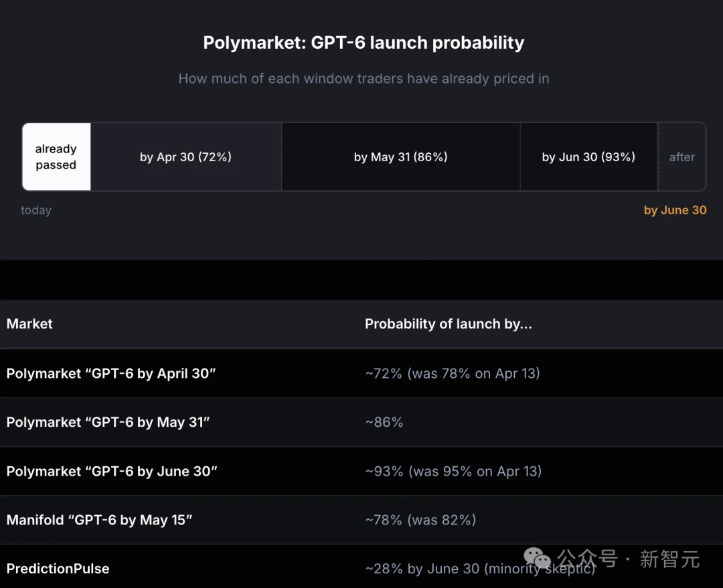The width and height of the screenshot is (723, 588).
Task: Click the "~86%" probability value
Action: click(384, 422)
